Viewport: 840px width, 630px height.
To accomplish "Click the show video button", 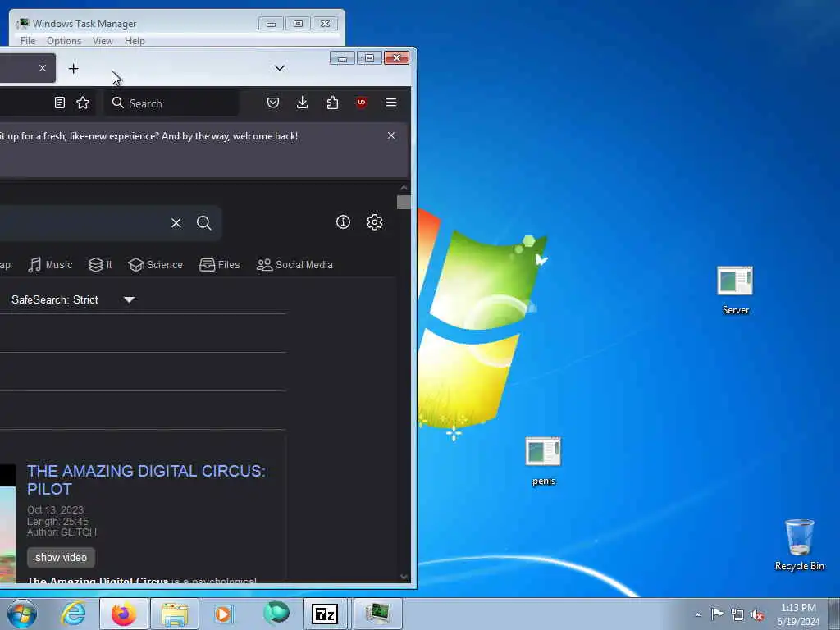I will [61, 557].
